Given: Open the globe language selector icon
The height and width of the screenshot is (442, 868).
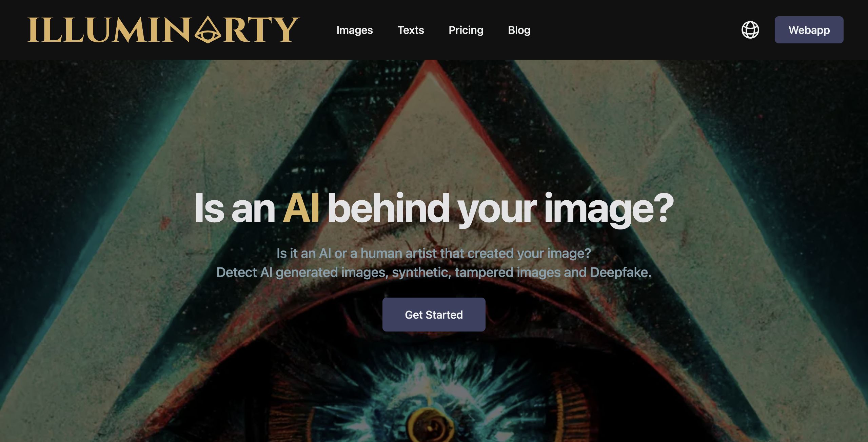Looking at the screenshot, I should point(750,30).
